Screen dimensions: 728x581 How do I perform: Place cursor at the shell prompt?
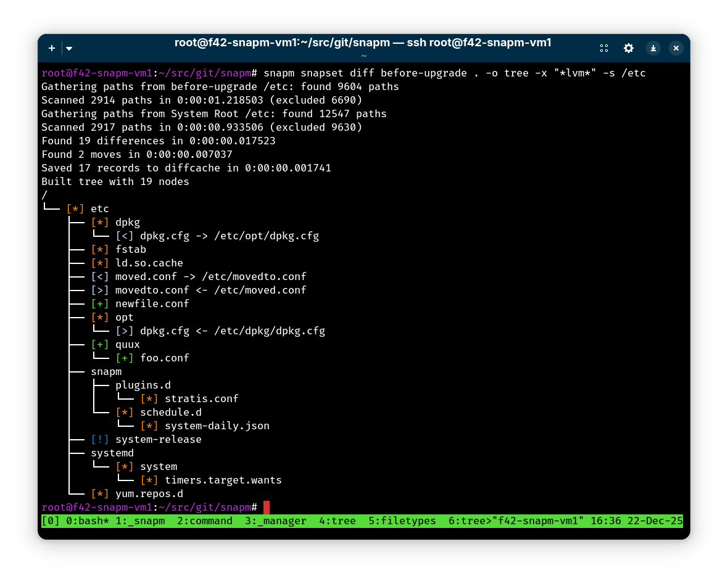click(267, 507)
